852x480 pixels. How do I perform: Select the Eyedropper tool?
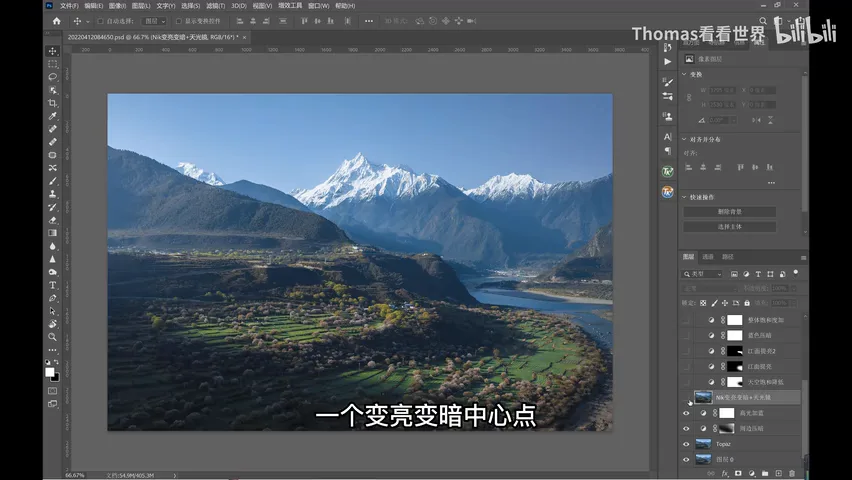tap(53, 116)
